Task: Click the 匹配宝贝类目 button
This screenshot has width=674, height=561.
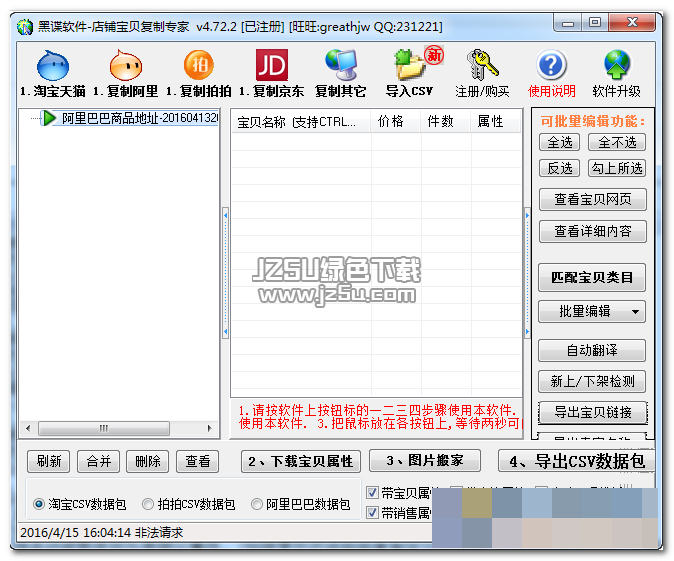Action: (592, 278)
